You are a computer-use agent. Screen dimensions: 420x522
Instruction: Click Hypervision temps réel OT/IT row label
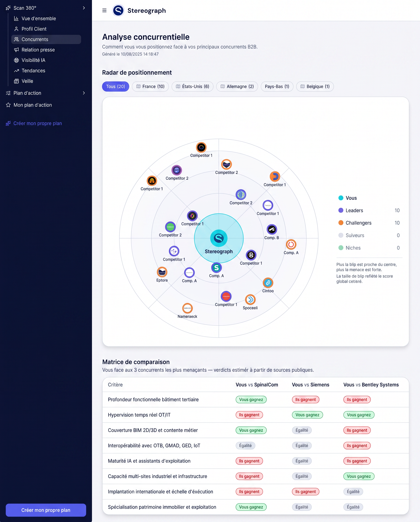tap(139, 415)
